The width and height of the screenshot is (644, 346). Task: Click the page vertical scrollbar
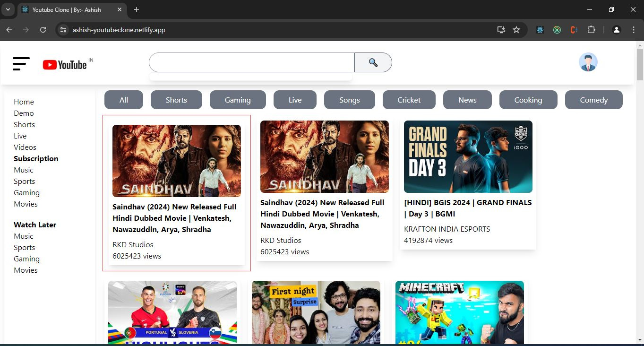tap(640, 64)
